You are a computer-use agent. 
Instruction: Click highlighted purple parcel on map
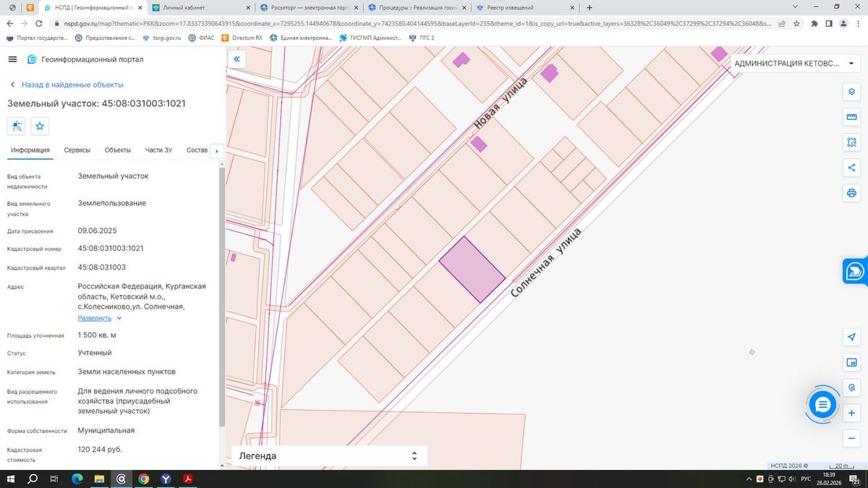pos(472,270)
